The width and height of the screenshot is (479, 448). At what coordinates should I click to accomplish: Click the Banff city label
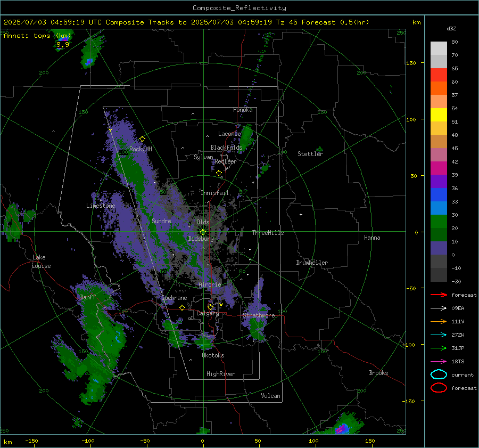(x=88, y=297)
